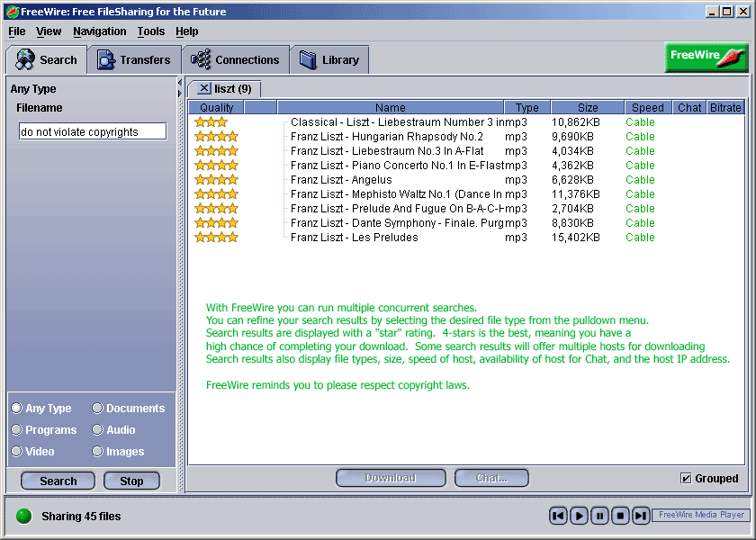The height and width of the screenshot is (540, 756).
Task: Open the File menu
Action: pyautogui.click(x=17, y=31)
